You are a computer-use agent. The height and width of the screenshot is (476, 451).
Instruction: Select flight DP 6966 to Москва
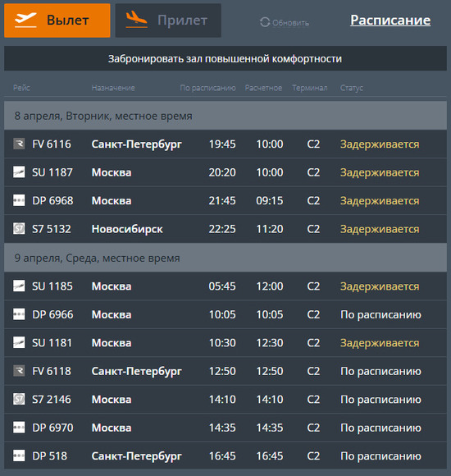pyautogui.click(x=225, y=314)
